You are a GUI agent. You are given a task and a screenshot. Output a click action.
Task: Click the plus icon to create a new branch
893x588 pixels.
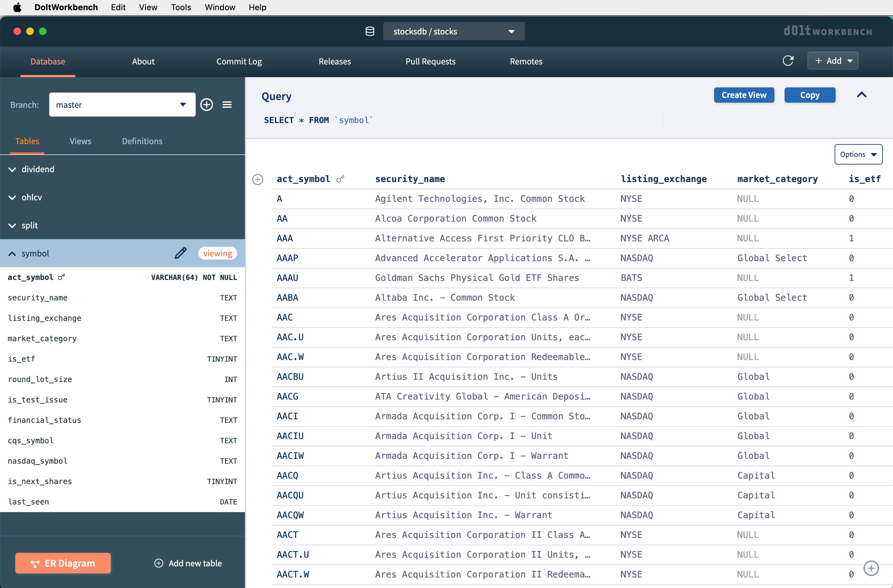tap(207, 105)
